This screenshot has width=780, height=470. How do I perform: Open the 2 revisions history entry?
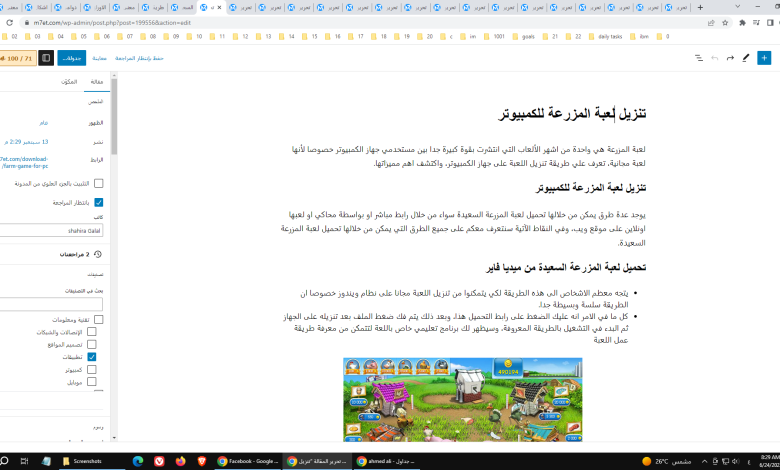click(81, 254)
